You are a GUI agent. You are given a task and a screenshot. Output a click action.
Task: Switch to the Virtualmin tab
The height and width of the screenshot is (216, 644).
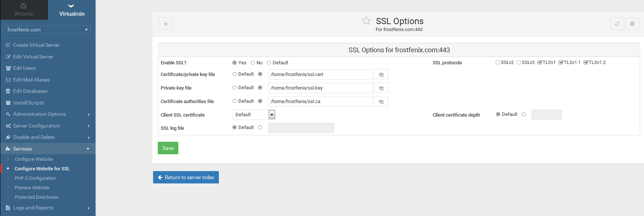click(72, 10)
